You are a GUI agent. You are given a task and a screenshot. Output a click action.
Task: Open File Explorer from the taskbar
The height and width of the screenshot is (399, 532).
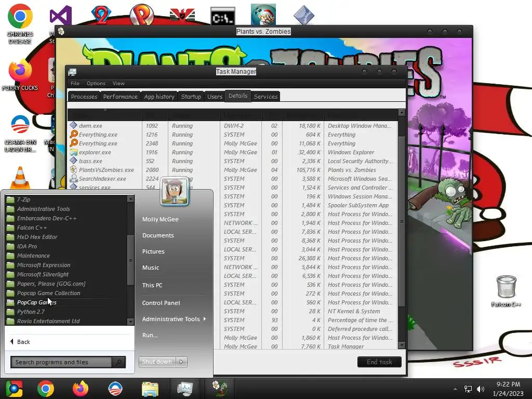click(x=150, y=389)
